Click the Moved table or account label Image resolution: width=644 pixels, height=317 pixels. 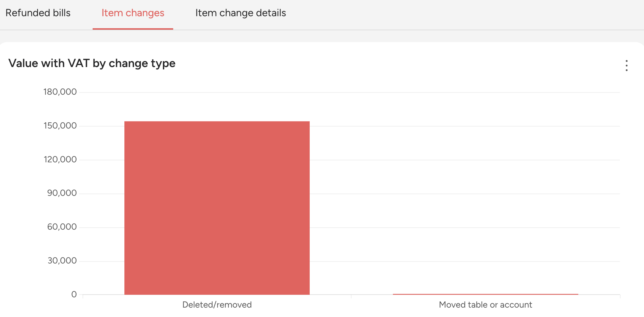click(x=485, y=305)
